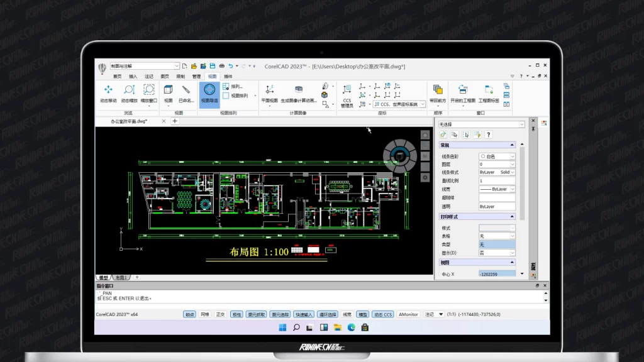Click the 视图导流 navigator icon

209,90
